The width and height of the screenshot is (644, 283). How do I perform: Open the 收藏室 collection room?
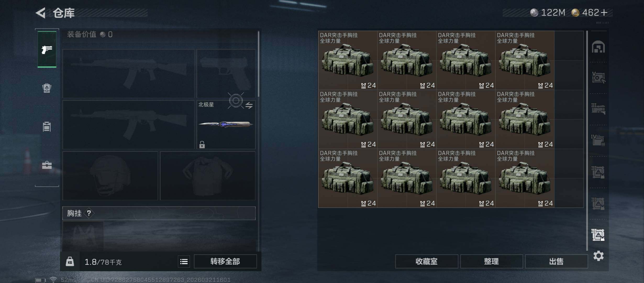pos(426,262)
